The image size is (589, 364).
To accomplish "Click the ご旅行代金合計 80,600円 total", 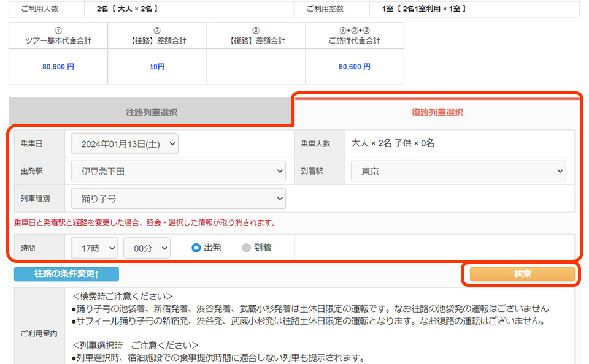I will 355,67.
